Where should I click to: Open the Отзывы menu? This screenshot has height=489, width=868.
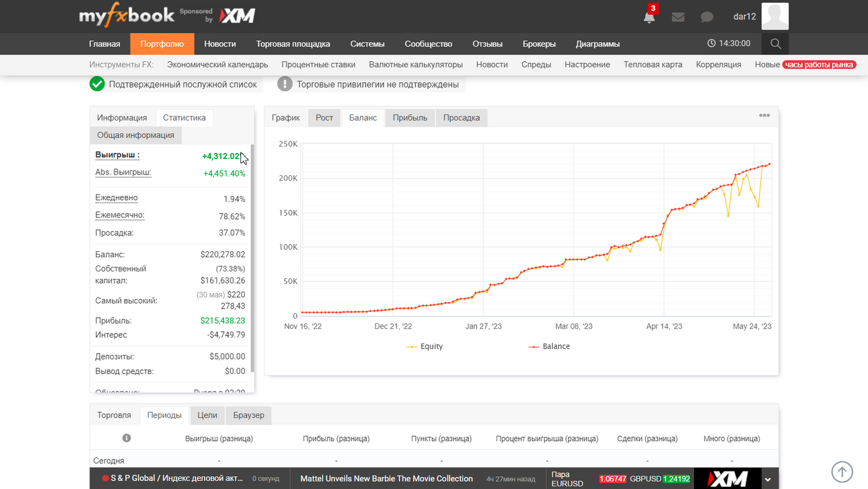pyautogui.click(x=487, y=44)
